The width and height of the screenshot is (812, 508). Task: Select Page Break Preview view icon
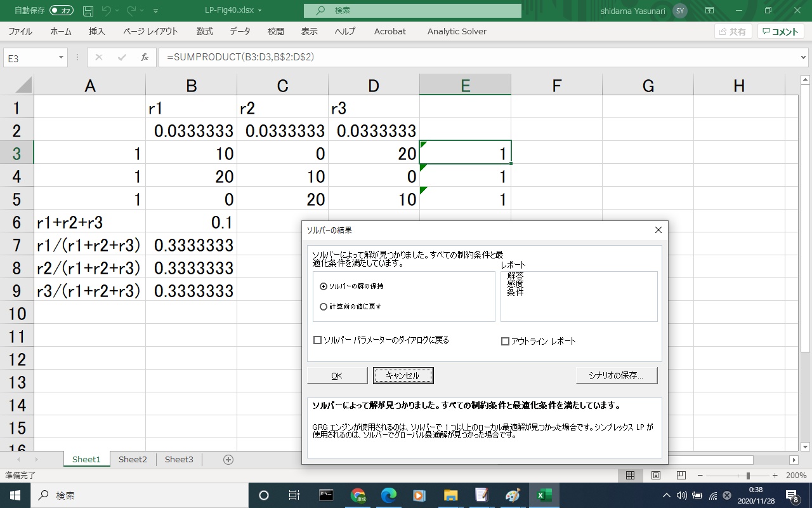point(681,476)
